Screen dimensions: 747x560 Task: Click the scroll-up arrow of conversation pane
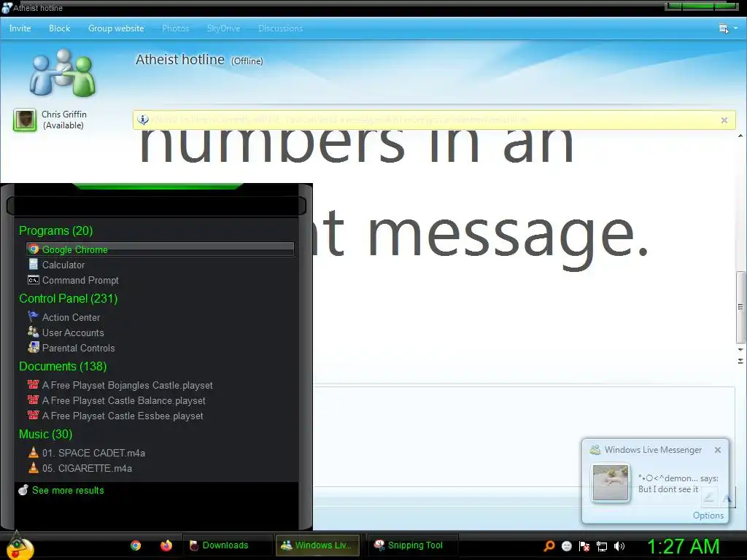click(x=740, y=136)
